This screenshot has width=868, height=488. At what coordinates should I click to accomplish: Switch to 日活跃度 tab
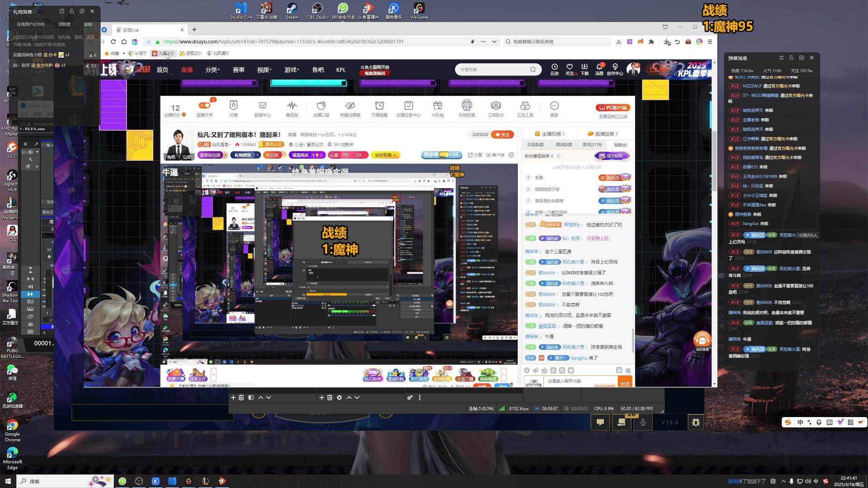[x=535, y=145]
